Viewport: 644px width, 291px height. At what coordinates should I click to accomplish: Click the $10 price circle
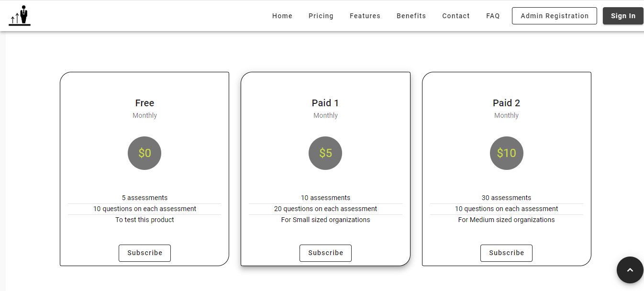coord(506,153)
